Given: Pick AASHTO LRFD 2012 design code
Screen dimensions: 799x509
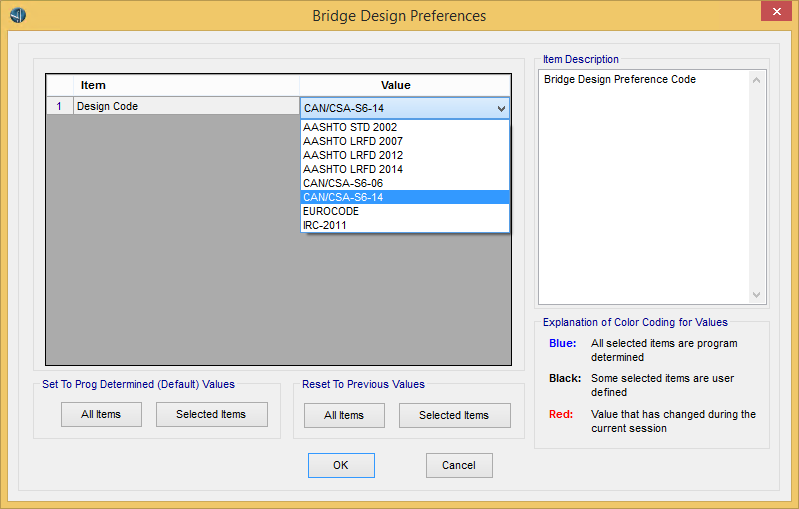Looking at the screenshot, I should pyautogui.click(x=405, y=155).
